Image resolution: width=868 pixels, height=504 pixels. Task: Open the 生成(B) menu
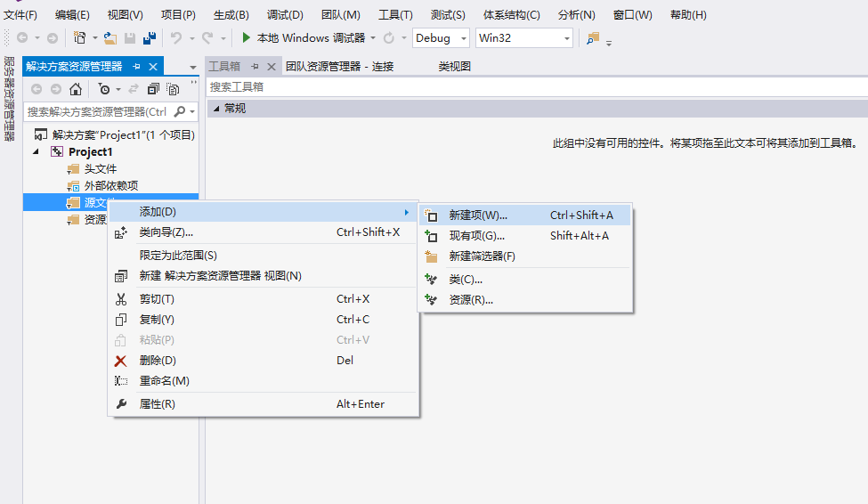pyautogui.click(x=231, y=15)
